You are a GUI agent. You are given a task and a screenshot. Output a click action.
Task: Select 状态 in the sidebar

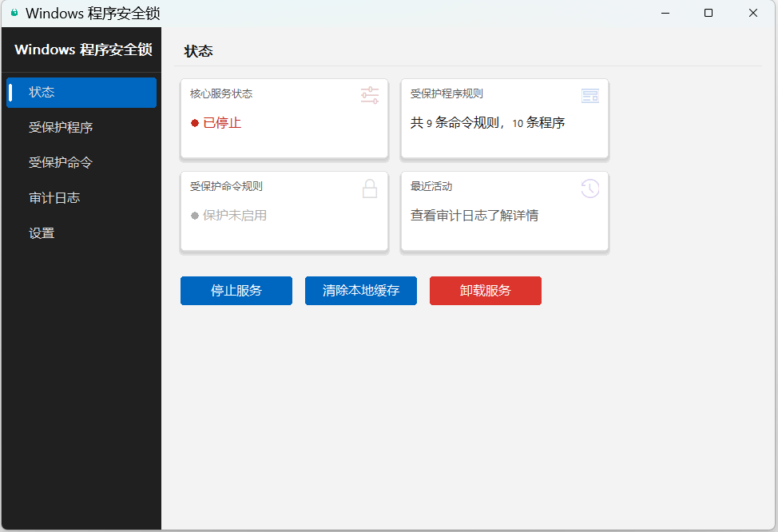[x=81, y=92]
